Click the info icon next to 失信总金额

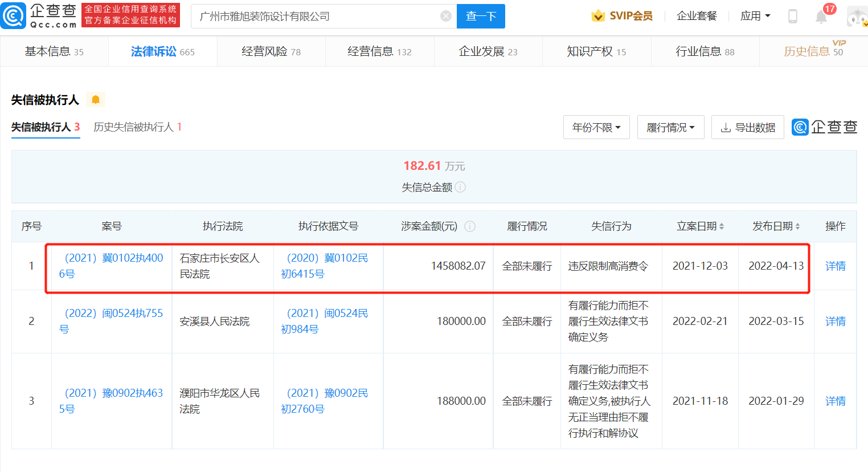460,187
